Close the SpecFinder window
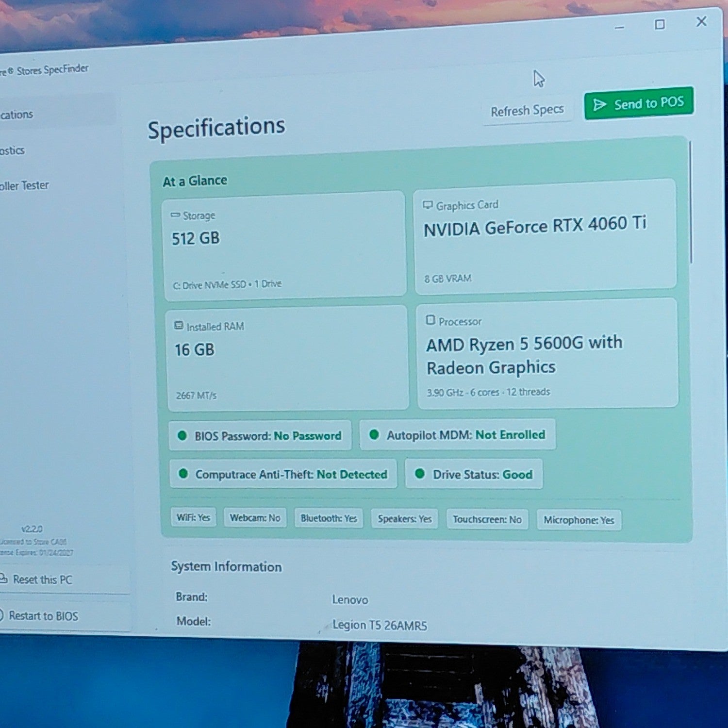 tap(701, 21)
